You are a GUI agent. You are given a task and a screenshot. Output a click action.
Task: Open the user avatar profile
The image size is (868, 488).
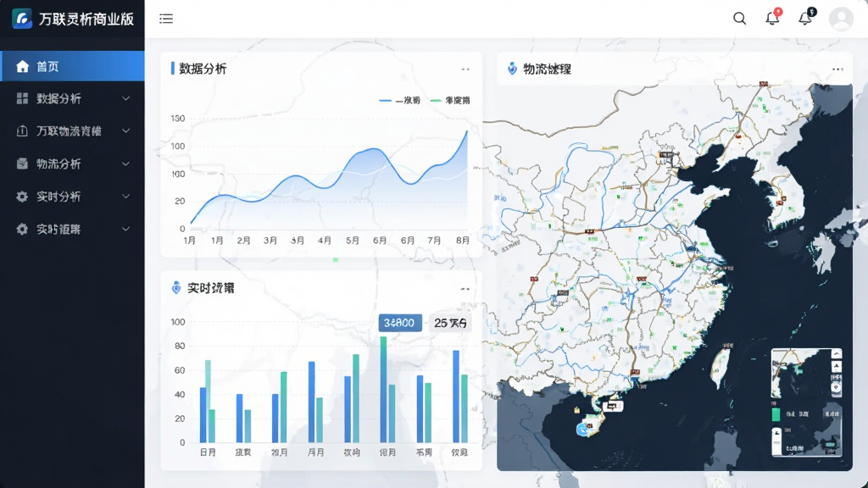click(841, 19)
